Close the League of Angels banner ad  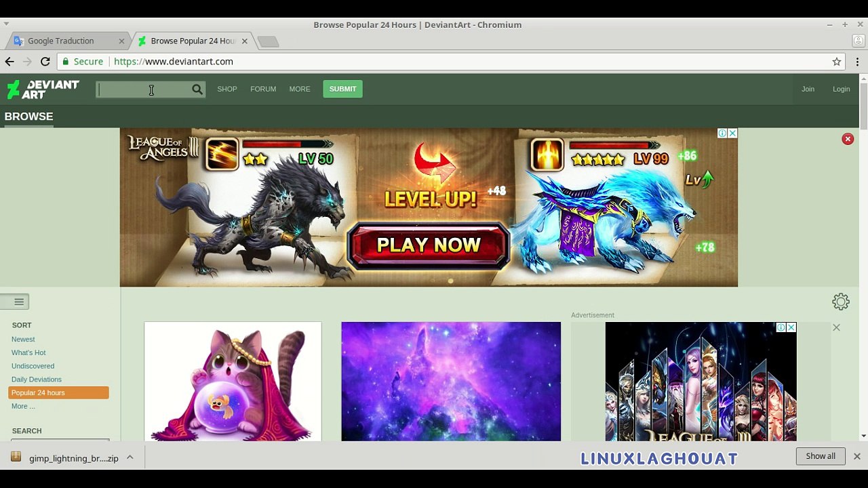tap(732, 134)
